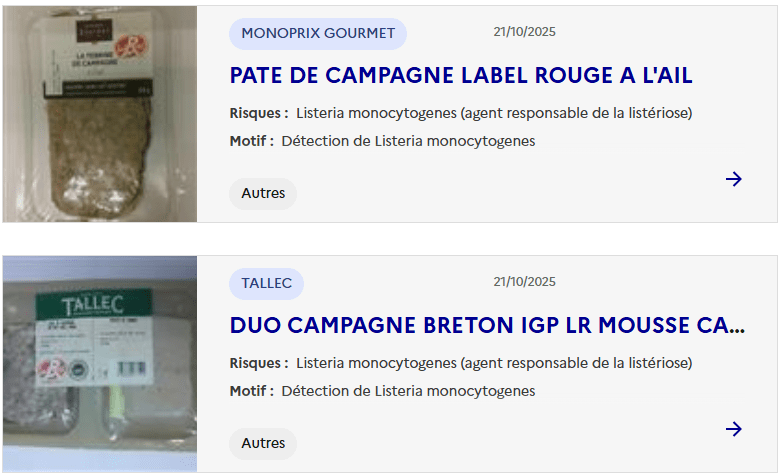Click the green Tallec logo on the package photo

tap(93, 303)
